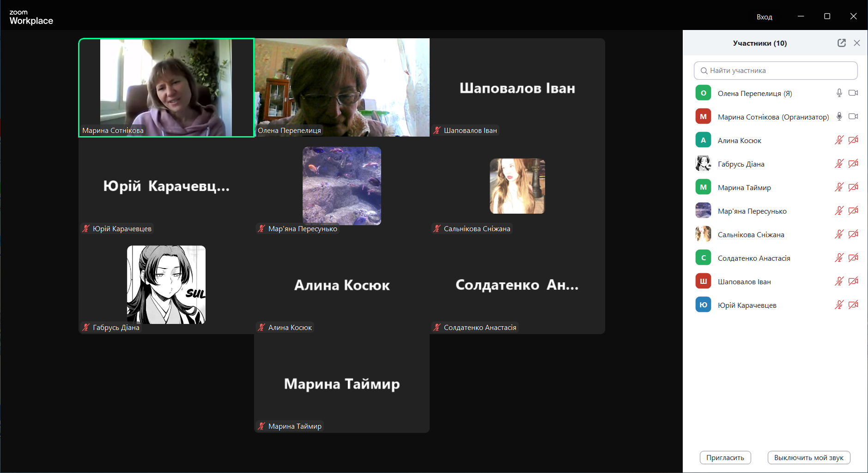Select Марина Сотнікова (Организатор) in list
This screenshot has width=868, height=473.
pyautogui.click(x=776, y=117)
